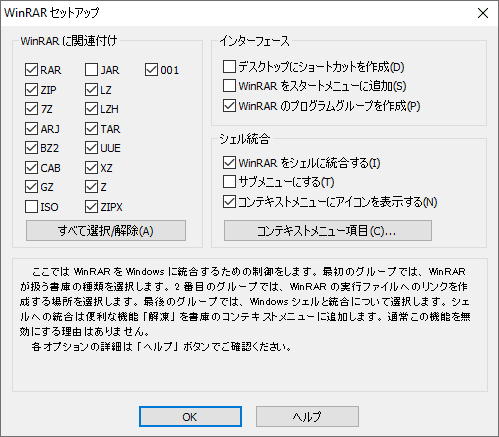This screenshot has height=437, width=499.
Task: Toggle the TAR checkbox
Action: pyautogui.click(x=91, y=129)
